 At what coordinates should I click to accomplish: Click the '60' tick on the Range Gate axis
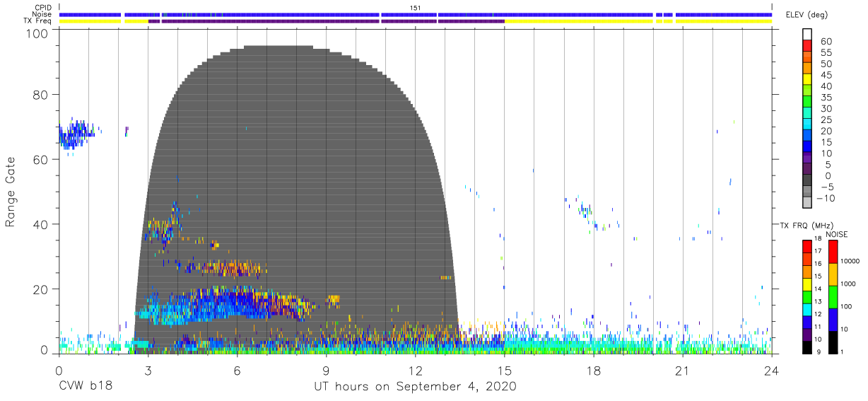(41, 159)
